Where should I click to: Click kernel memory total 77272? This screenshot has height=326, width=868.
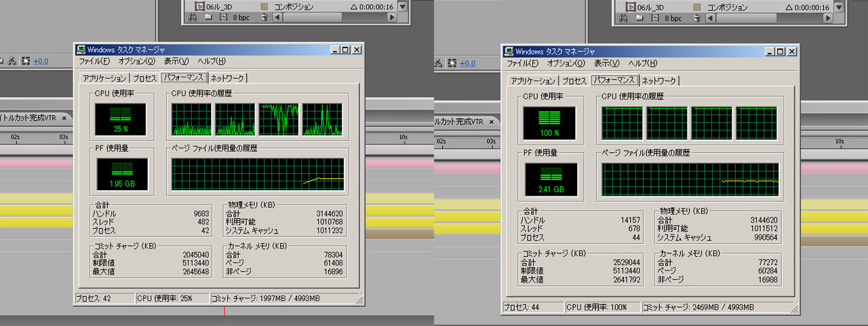(x=766, y=262)
